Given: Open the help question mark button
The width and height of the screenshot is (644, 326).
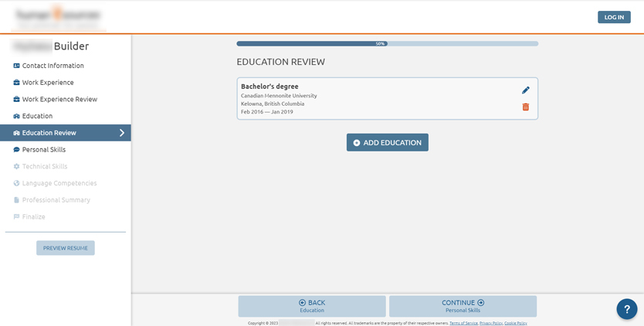Looking at the screenshot, I should (x=627, y=309).
